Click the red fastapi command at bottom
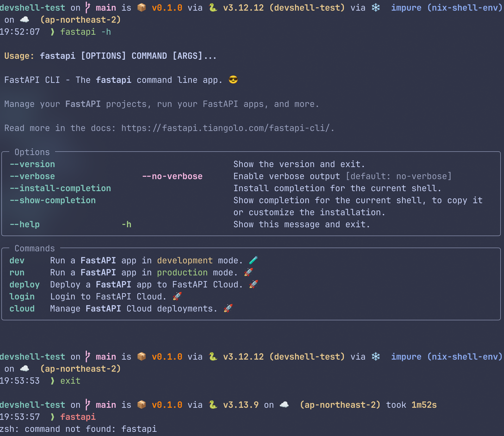 click(x=78, y=417)
